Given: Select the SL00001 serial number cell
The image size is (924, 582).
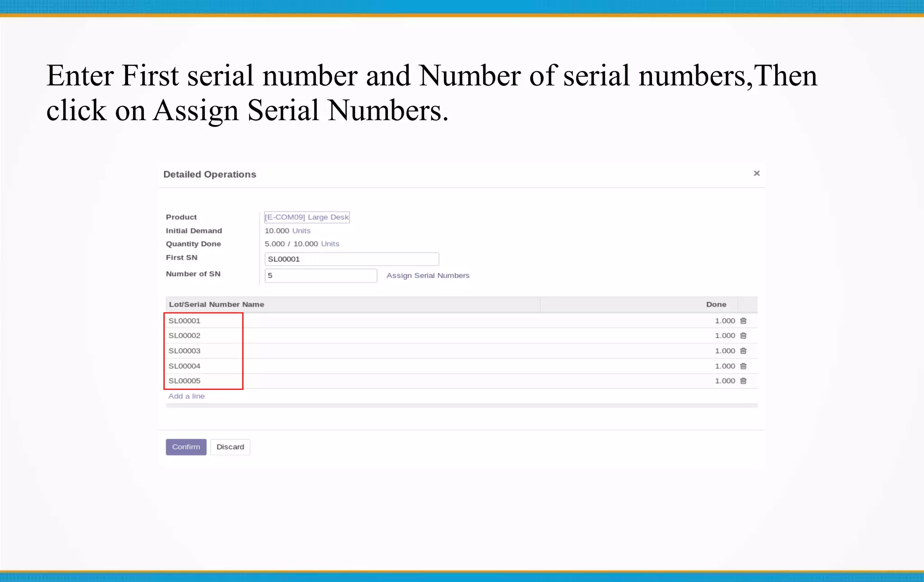Looking at the screenshot, I should point(185,321).
